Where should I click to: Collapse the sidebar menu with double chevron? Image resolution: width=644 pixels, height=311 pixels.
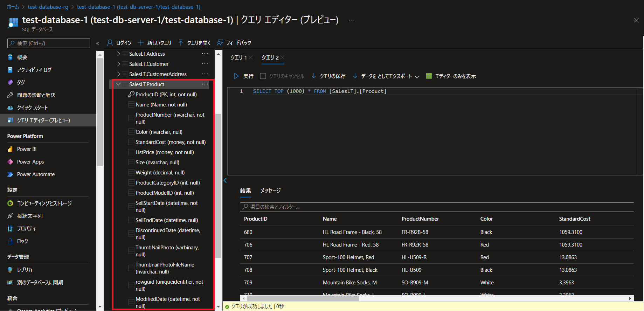(98, 43)
